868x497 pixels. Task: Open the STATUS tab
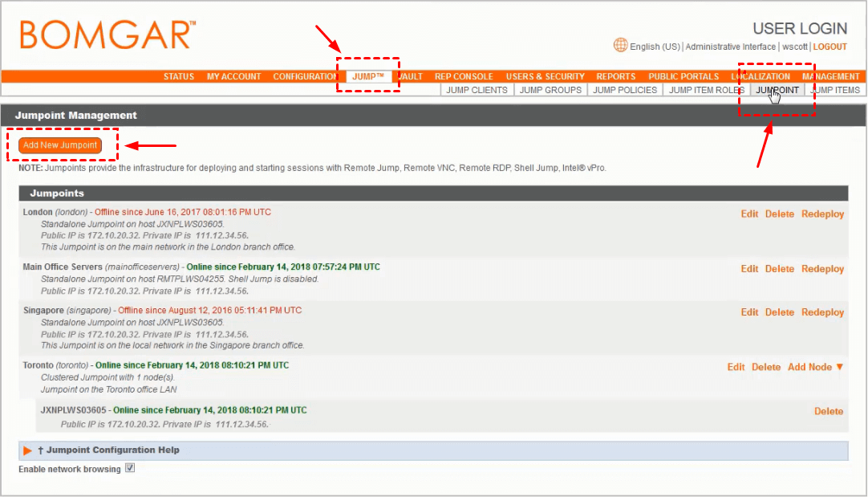point(178,76)
